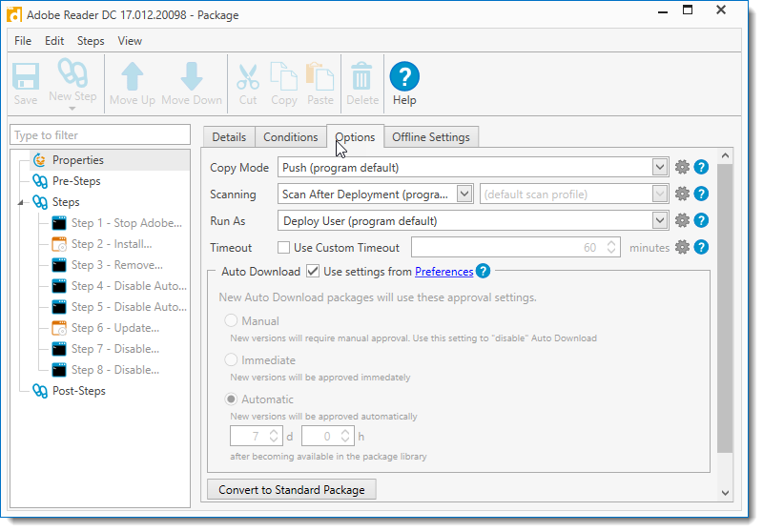Click the New Step footprints icon

(72, 72)
